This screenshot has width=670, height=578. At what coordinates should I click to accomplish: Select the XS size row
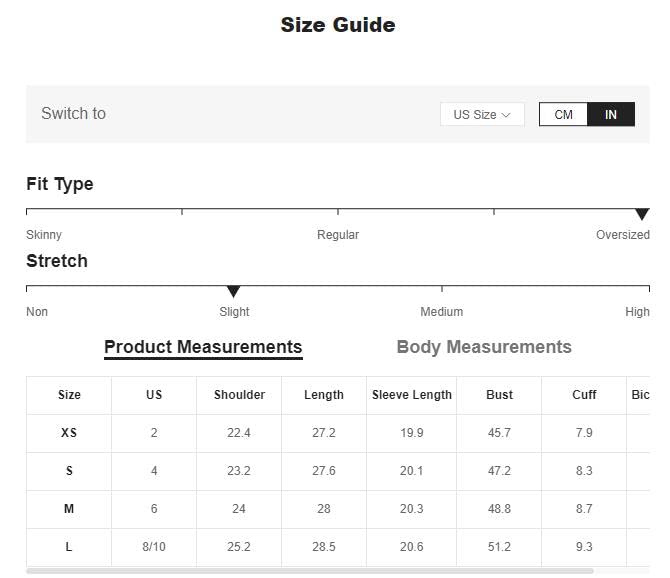click(69, 433)
